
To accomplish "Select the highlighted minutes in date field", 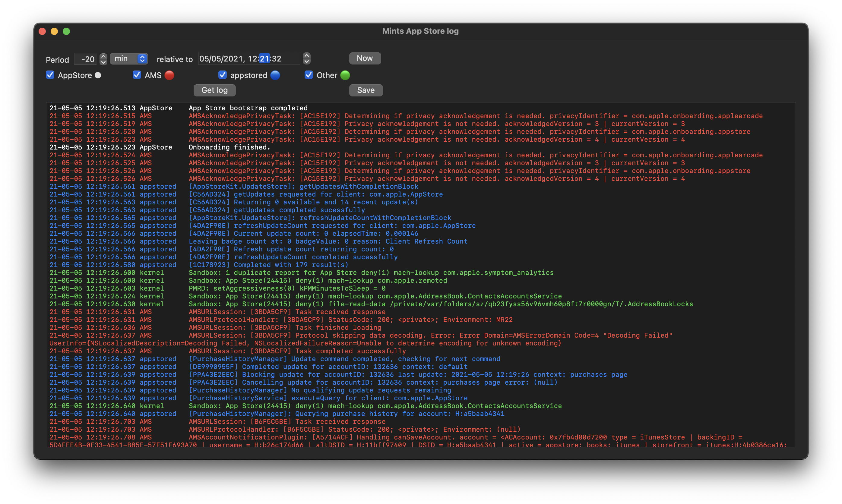I will pos(264,59).
